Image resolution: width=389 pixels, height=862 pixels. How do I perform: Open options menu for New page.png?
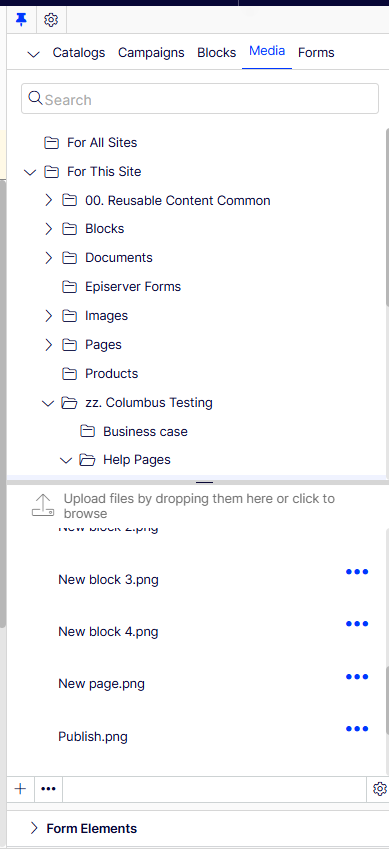coord(357,677)
